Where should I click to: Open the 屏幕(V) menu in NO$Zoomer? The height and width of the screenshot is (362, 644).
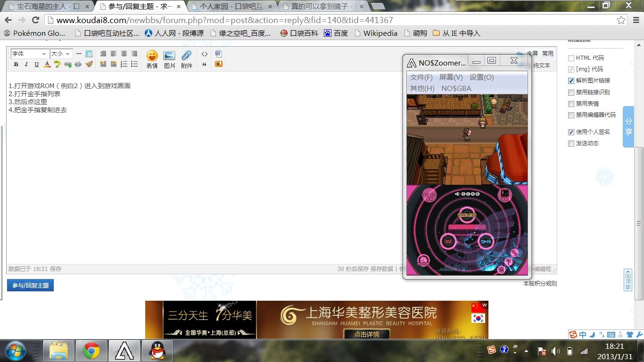pyautogui.click(x=451, y=77)
